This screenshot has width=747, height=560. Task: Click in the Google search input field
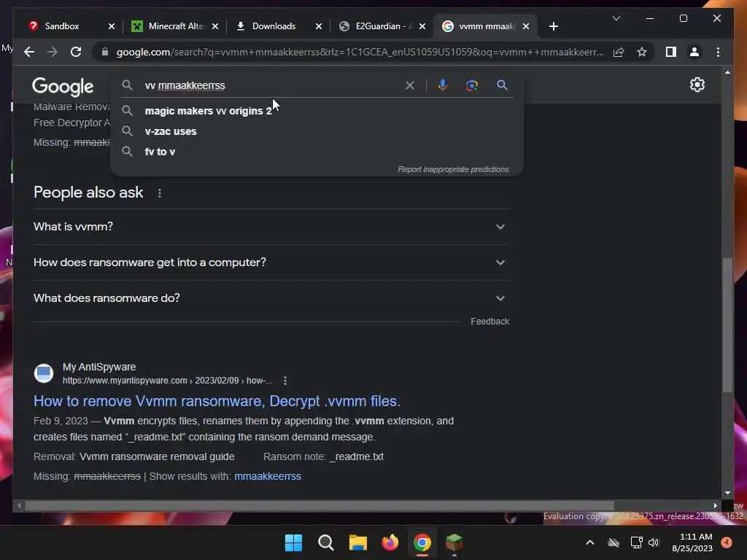pyautogui.click(x=271, y=85)
